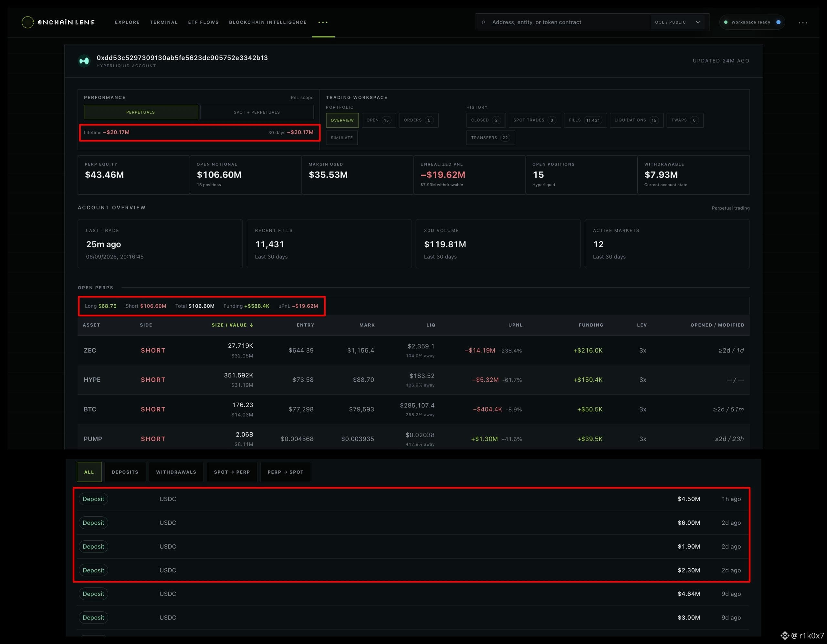Click the search magnifier icon
827x644 pixels.
pyautogui.click(x=484, y=22)
